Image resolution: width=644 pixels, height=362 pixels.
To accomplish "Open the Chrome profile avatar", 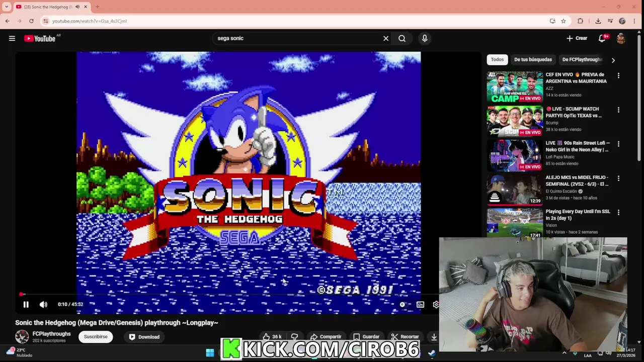I will pyautogui.click(x=622, y=21).
